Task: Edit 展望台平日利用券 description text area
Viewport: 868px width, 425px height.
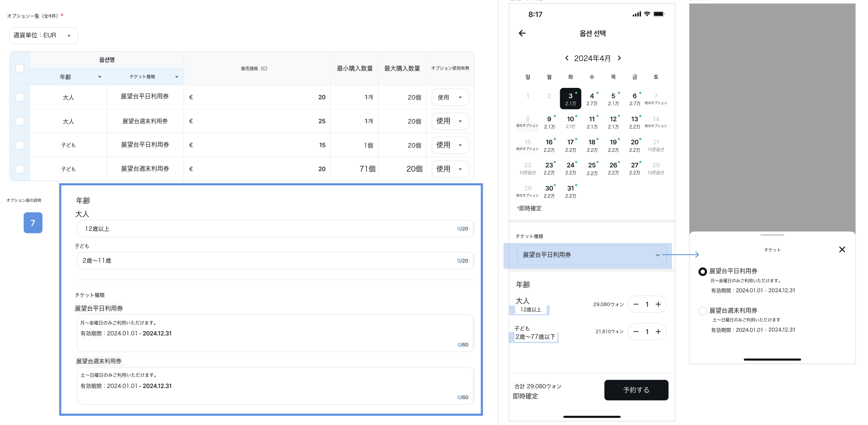Action: pyautogui.click(x=275, y=333)
